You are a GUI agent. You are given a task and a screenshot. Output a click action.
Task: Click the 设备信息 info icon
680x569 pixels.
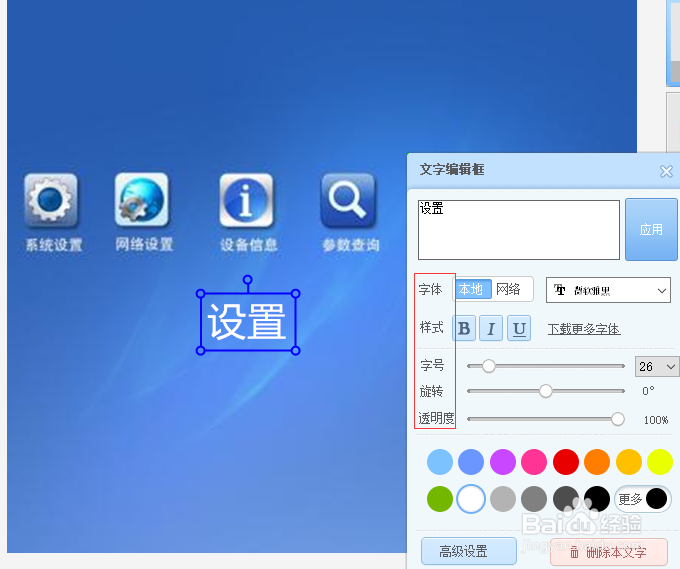pyautogui.click(x=246, y=200)
